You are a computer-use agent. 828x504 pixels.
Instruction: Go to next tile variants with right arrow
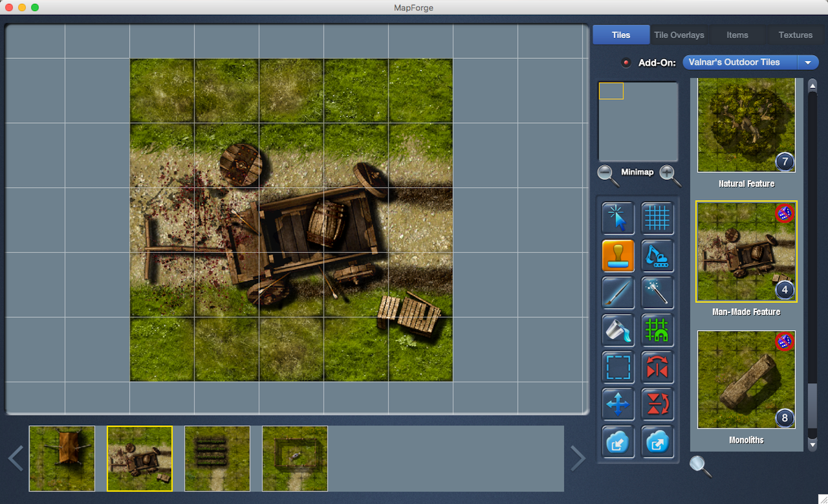(x=578, y=458)
